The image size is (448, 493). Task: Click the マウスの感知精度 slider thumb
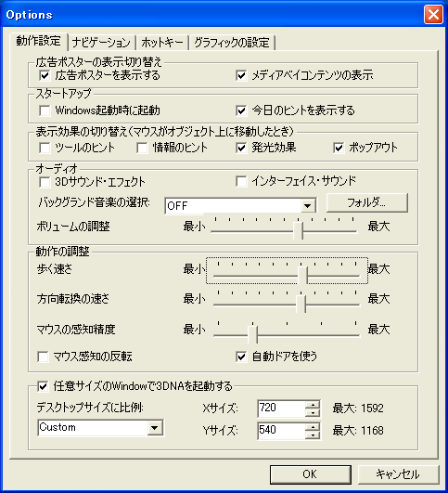coord(252,334)
